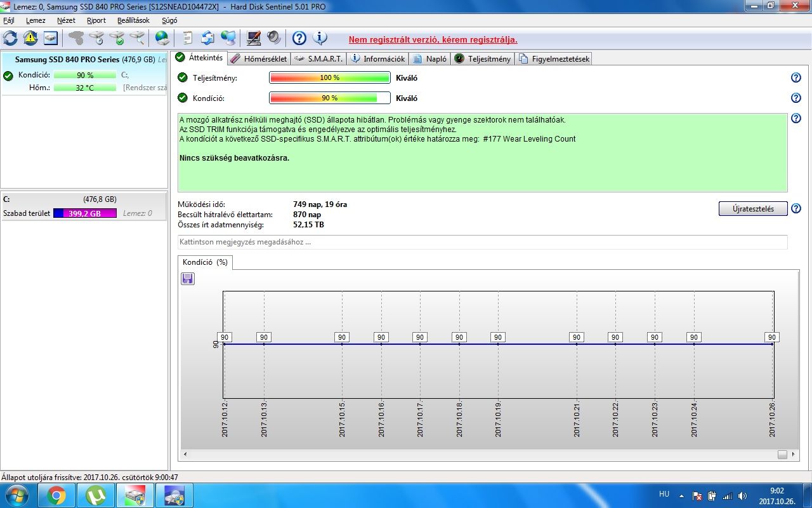Switch to the Figyelmeztetések tab

[x=554, y=59]
